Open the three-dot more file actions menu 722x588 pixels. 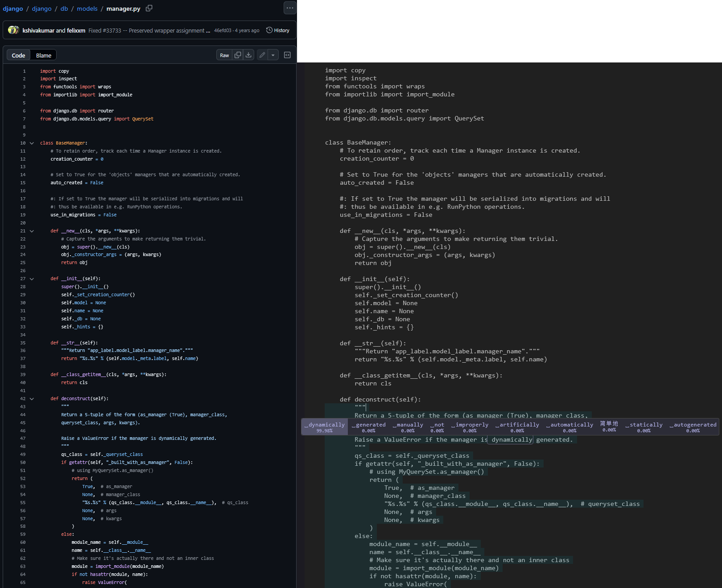pos(290,8)
